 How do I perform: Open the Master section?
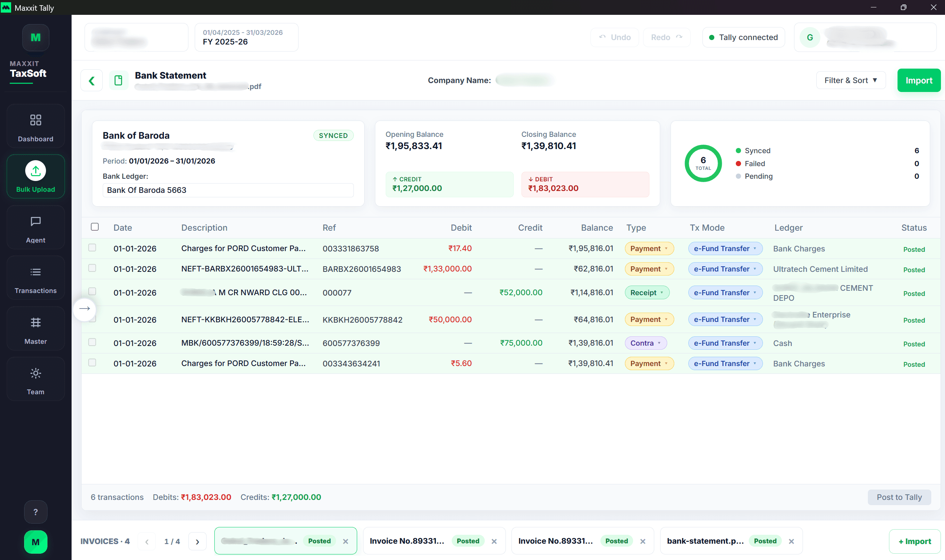click(36, 329)
